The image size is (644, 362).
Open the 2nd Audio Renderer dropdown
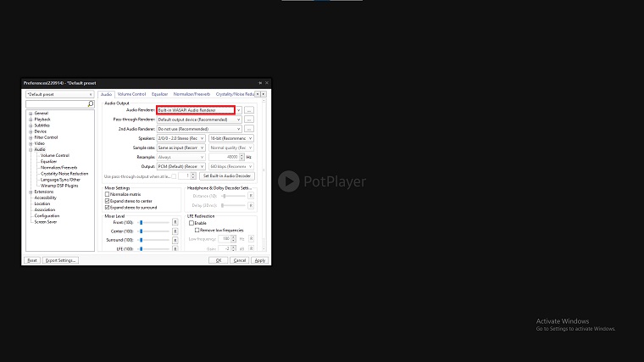(x=199, y=129)
